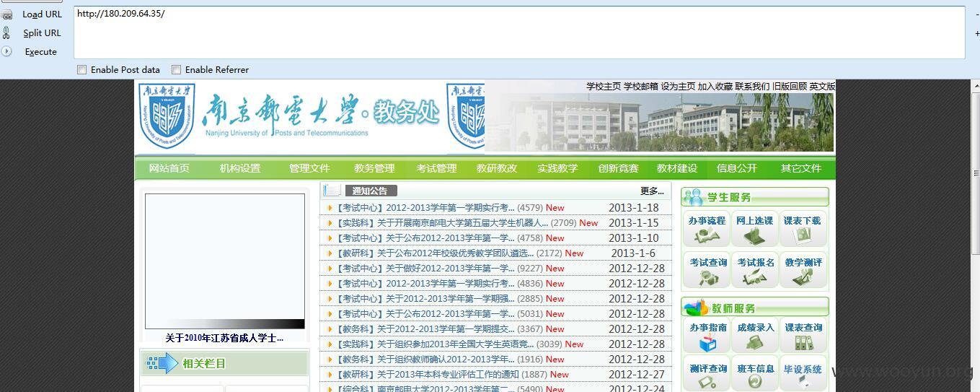
Task: Click the slideshow image box on left
Action: (225, 261)
